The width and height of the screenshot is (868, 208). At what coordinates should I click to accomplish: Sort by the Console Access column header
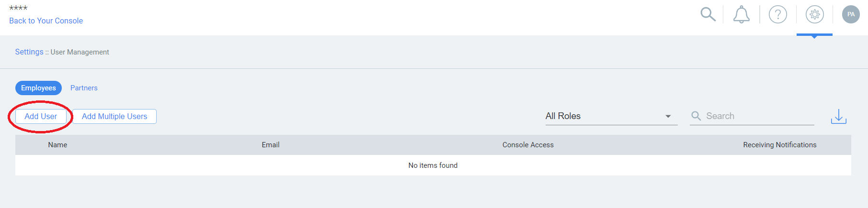pyautogui.click(x=528, y=145)
